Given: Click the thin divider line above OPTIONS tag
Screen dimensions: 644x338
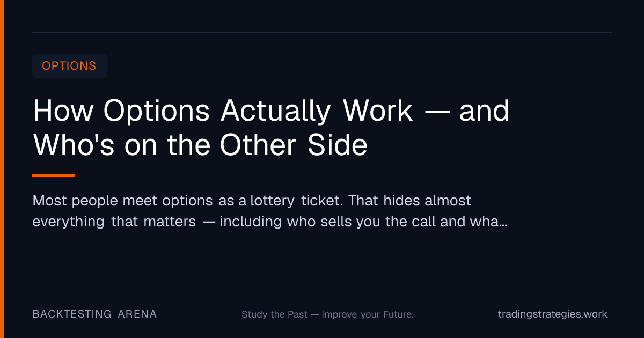Looking at the screenshot, I should pyautogui.click(x=322, y=32).
